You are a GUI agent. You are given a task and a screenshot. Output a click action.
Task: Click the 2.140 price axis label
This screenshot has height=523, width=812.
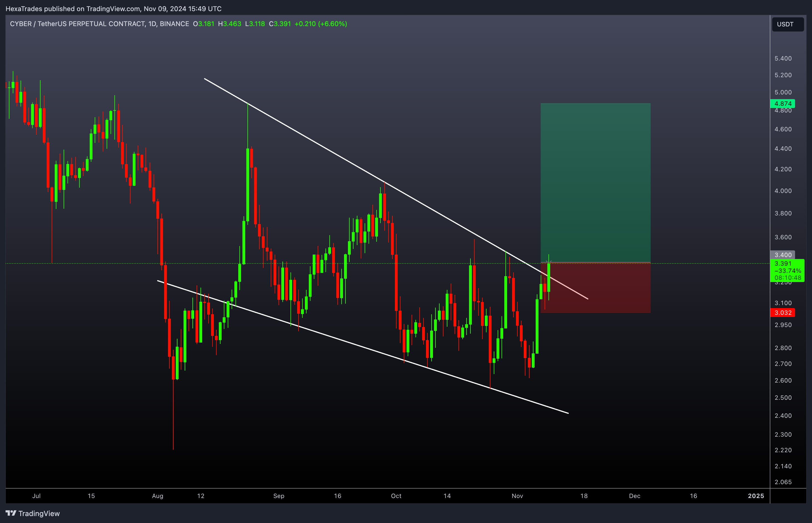[x=783, y=466]
